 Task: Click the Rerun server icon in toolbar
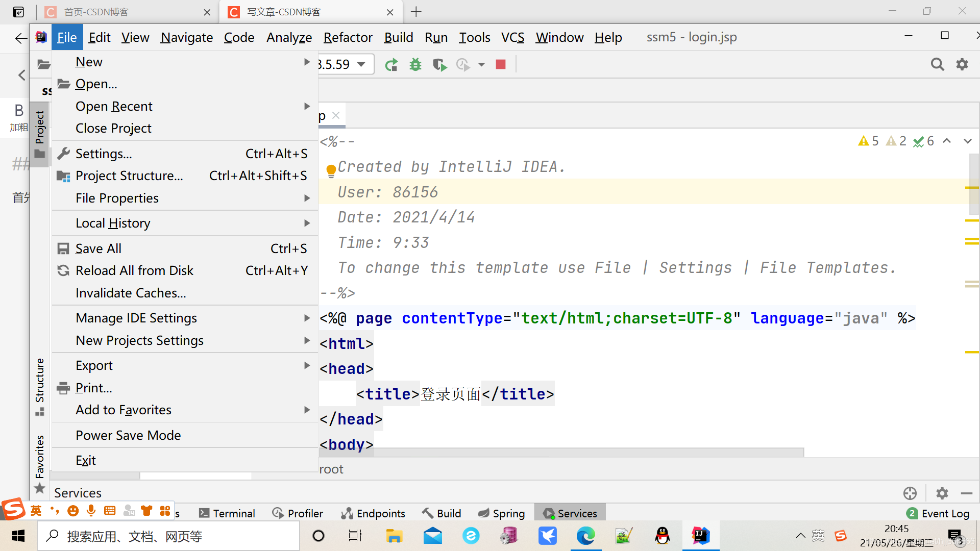point(391,65)
